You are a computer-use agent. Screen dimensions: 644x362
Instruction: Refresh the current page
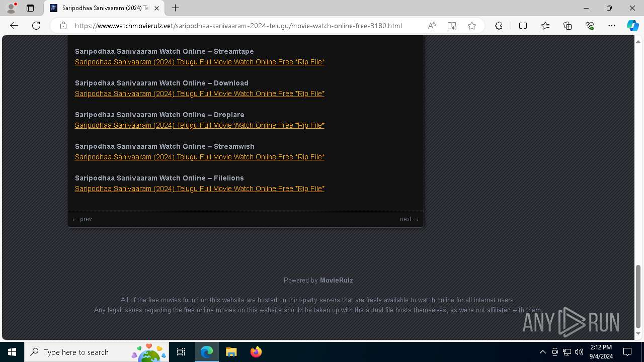(36, 26)
